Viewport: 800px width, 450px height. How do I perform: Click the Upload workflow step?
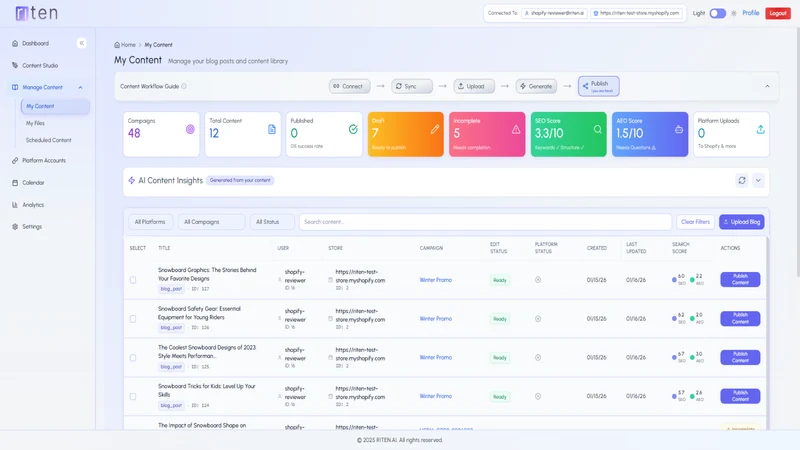pyautogui.click(x=474, y=86)
